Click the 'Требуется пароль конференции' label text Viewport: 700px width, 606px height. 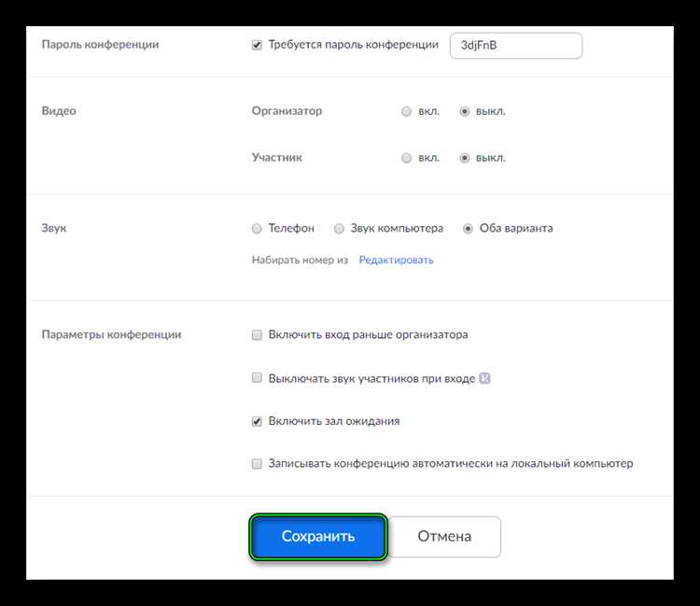(x=353, y=45)
